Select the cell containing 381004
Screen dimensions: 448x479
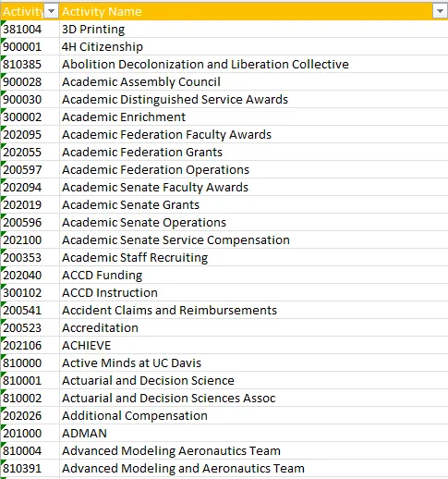point(30,30)
